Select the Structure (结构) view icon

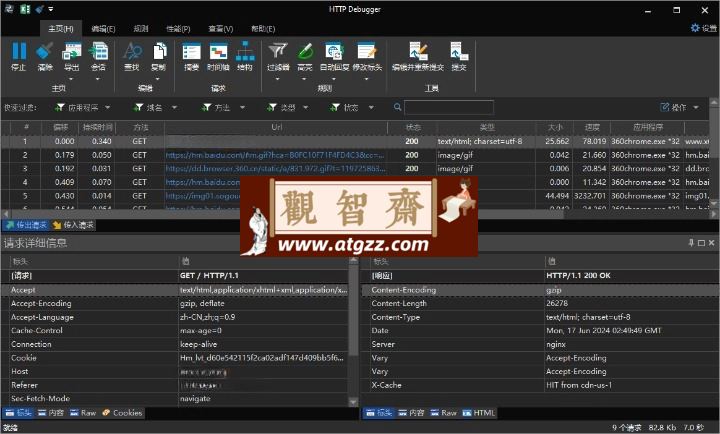pos(245,51)
